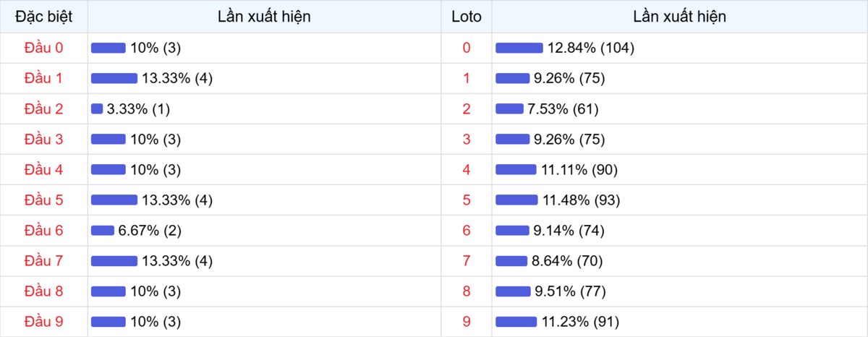The width and height of the screenshot is (868, 337).
Task: Click the "Loto" column header
Action: (467, 17)
